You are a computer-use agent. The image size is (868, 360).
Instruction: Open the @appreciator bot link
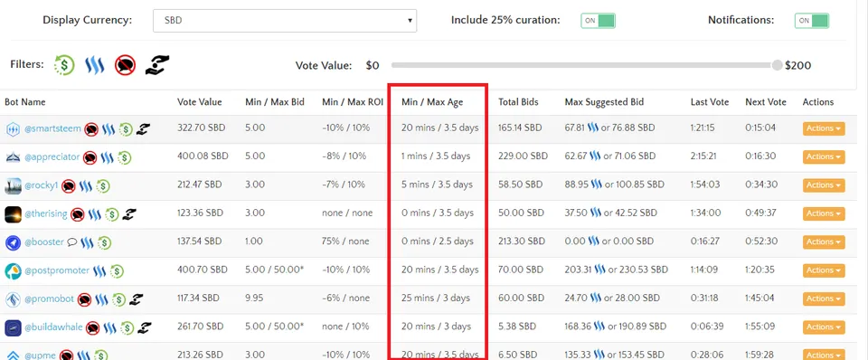click(x=52, y=156)
